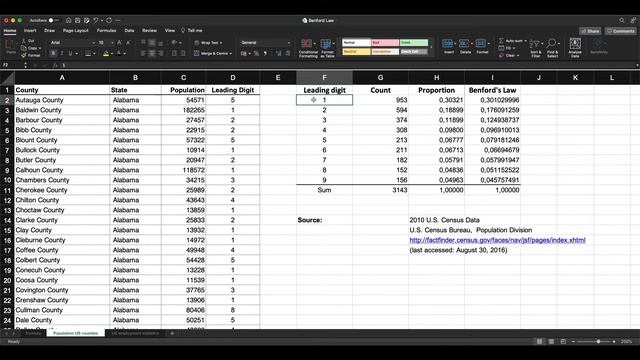Open Sort & Filter menu
Image resolution: width=640 pixels, height=360 pixels.
point(536,48)
